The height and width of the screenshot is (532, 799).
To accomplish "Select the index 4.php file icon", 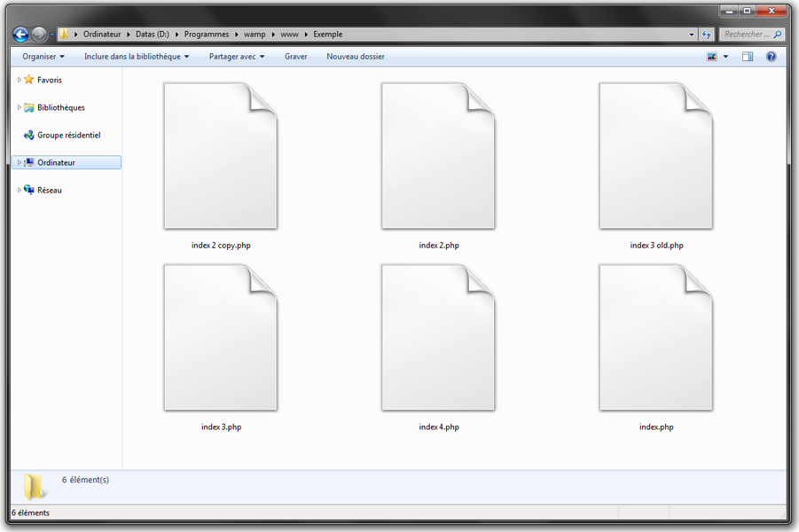I will pyautogui.click(x=438, y=337).
